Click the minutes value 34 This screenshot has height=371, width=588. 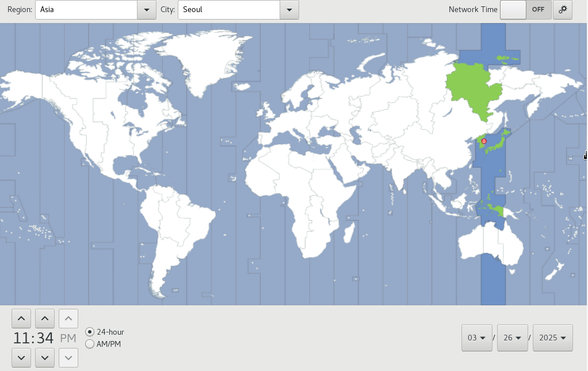pos(45,338)
